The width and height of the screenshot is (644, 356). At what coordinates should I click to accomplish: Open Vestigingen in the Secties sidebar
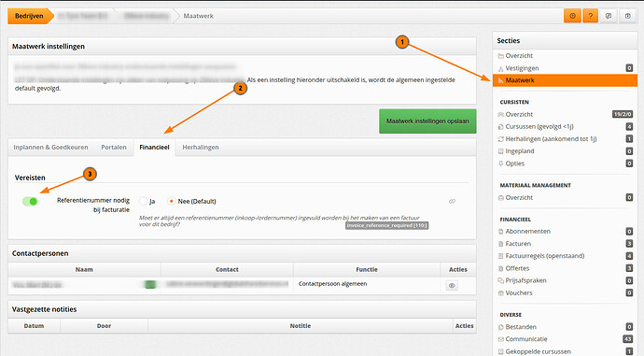pyautogui.click(x=522, y=68)
